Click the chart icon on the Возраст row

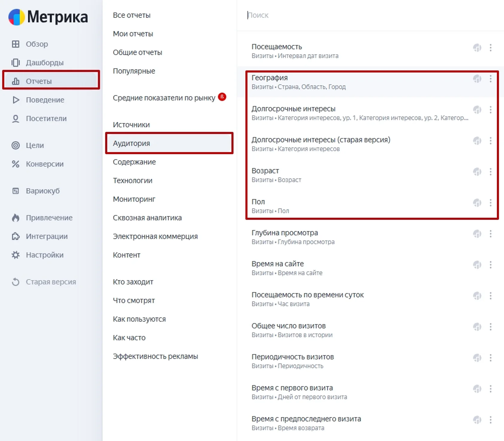click(477, 172)
